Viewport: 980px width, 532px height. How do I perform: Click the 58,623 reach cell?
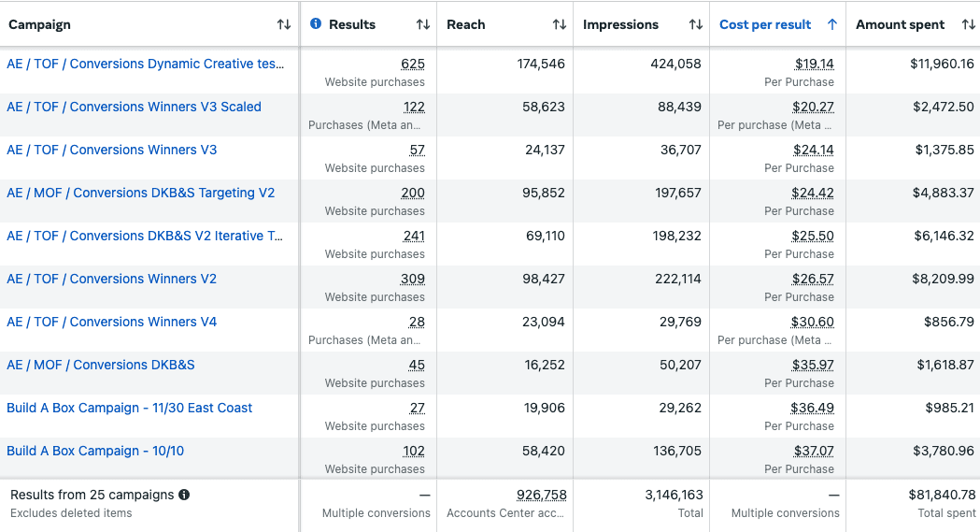(x=543, y=107)
